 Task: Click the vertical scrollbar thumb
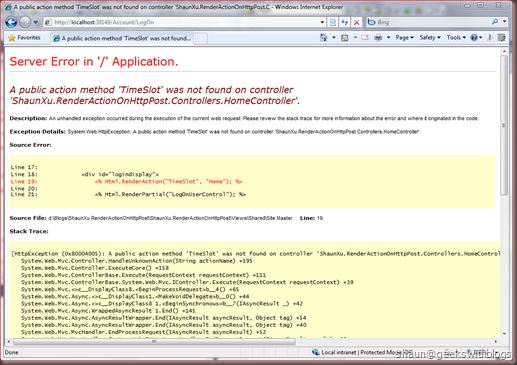point(504,125)
